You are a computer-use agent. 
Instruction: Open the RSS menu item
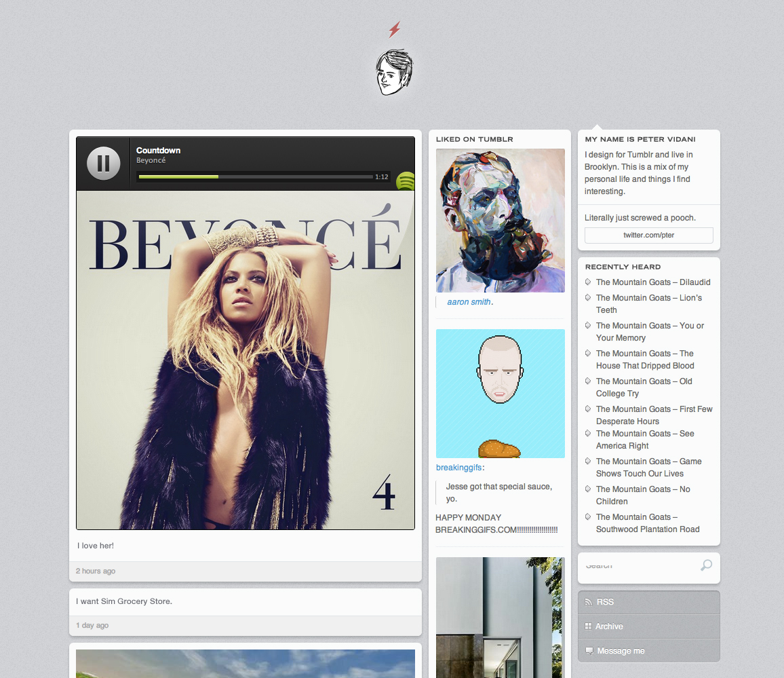(x=648, y=603)
